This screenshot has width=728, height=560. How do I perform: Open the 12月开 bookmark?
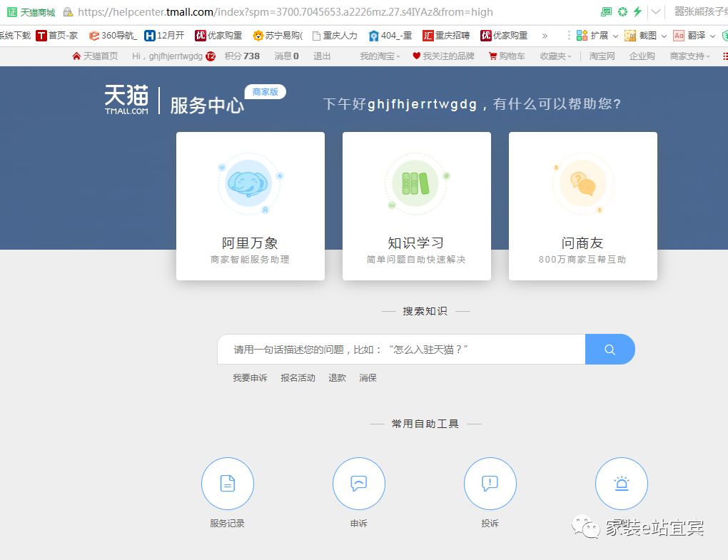[x=164, y=35]
